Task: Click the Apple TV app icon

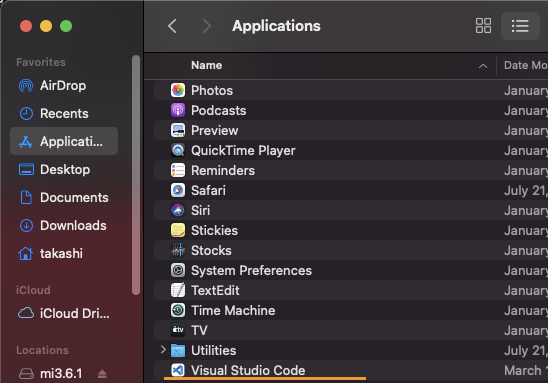Action: (178, 330)
